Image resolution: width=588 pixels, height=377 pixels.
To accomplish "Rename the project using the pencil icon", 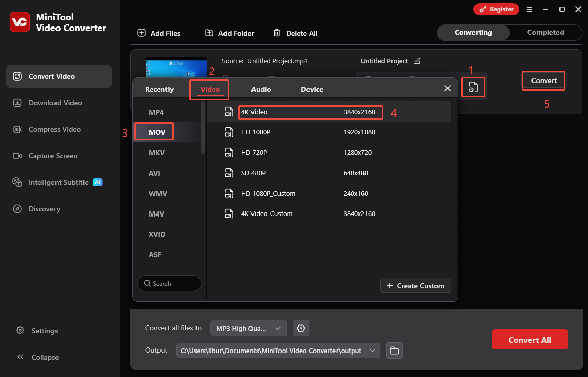I will [417, 61].
